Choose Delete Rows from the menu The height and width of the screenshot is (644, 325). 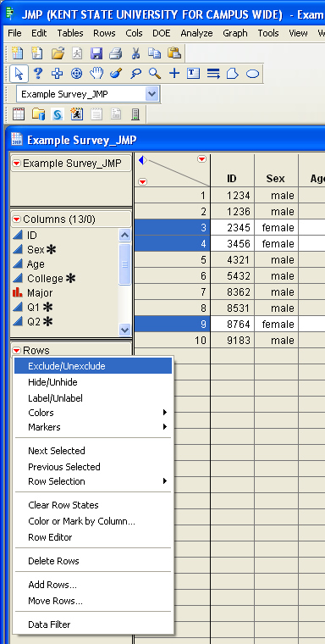tap(93, 561)
